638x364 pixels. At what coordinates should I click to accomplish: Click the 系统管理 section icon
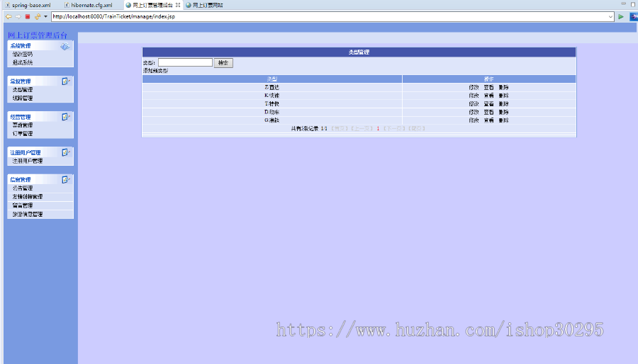click(x=65, y=46)
